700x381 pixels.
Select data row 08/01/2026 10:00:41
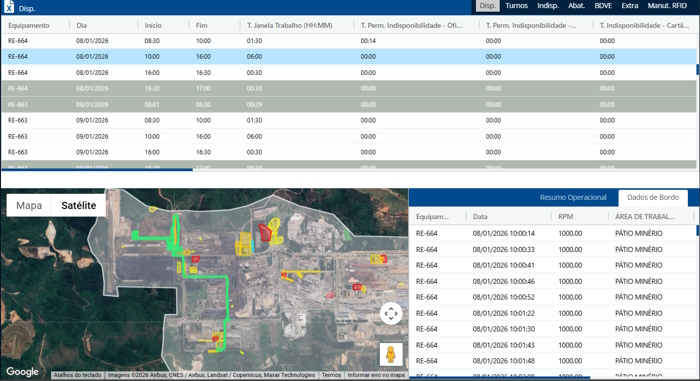tap(553, 265)
